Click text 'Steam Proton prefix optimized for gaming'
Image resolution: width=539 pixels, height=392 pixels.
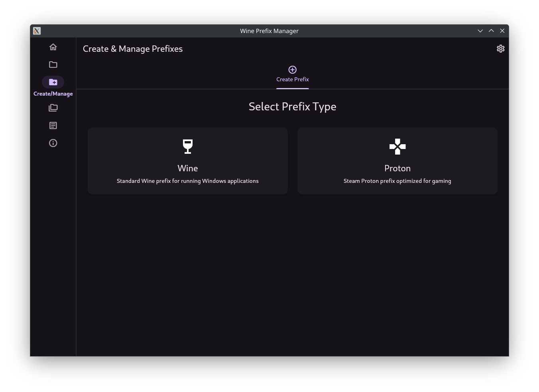point(397,181)
